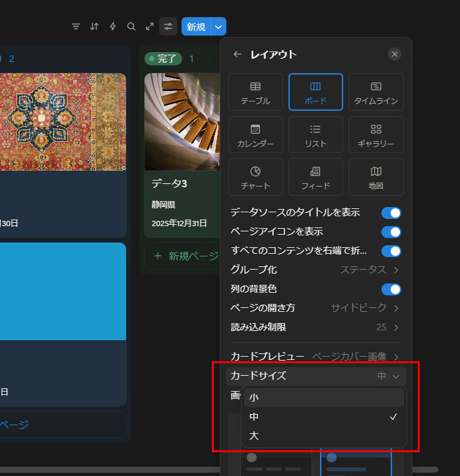Screen dimensions: 460x476
Task: Click the filter icon in the toolbar
Action: click(76, 26)
